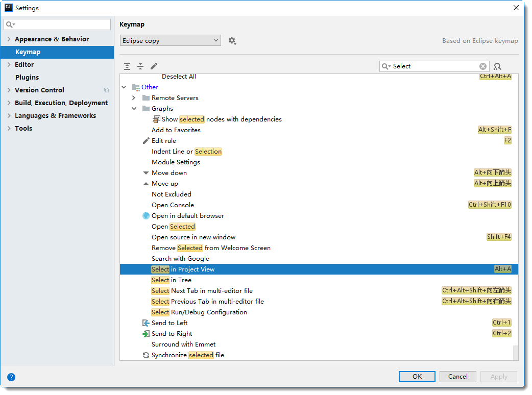Clear the Select search text
This screenshot has width=532, height=395.
(x=483, y=66)
